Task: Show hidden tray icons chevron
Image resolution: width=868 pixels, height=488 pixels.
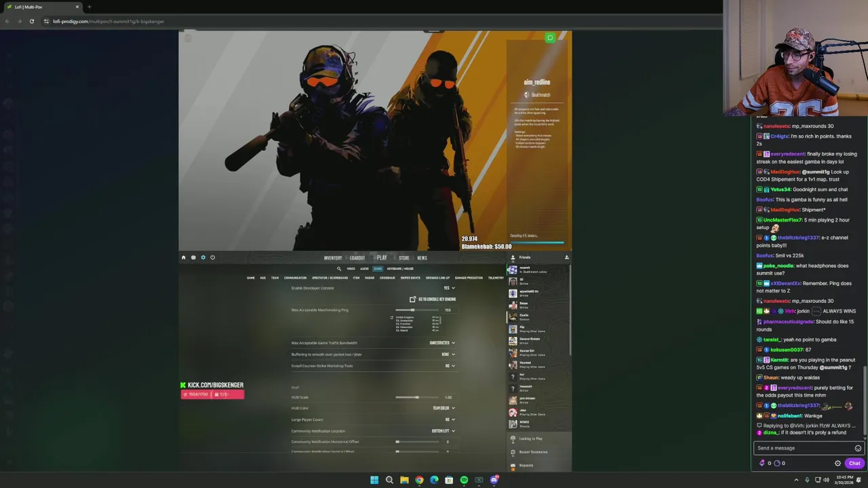Action: (797, 480)
